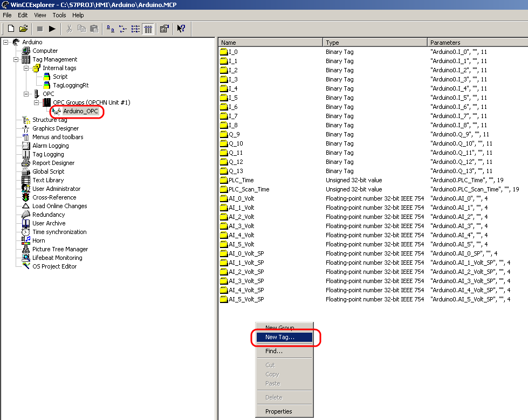This screenshot has height=420, width=528.
Task: Switch to small icons view
Action: tap(123, 29)
